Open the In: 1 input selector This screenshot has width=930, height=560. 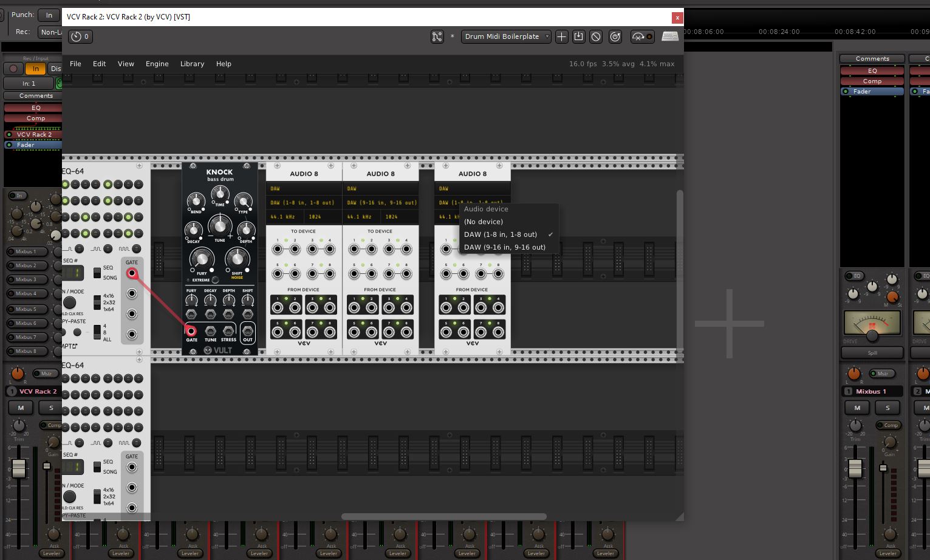point(29,83)
